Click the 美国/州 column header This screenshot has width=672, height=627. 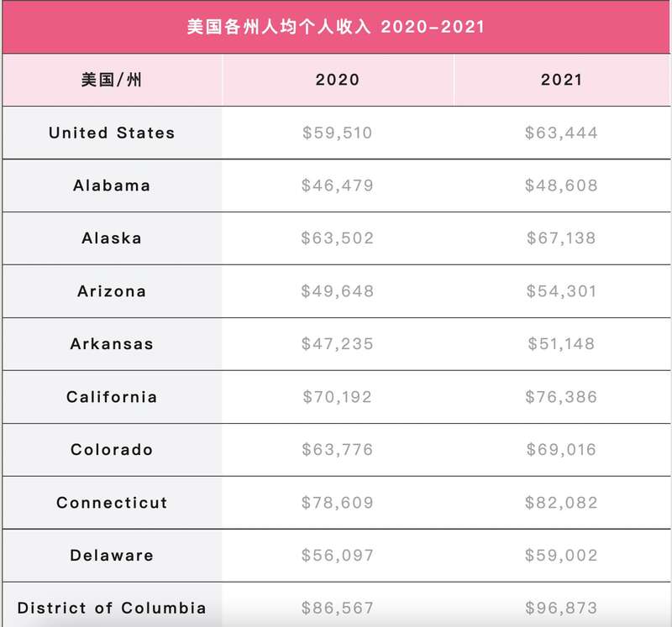click(112, 81)
